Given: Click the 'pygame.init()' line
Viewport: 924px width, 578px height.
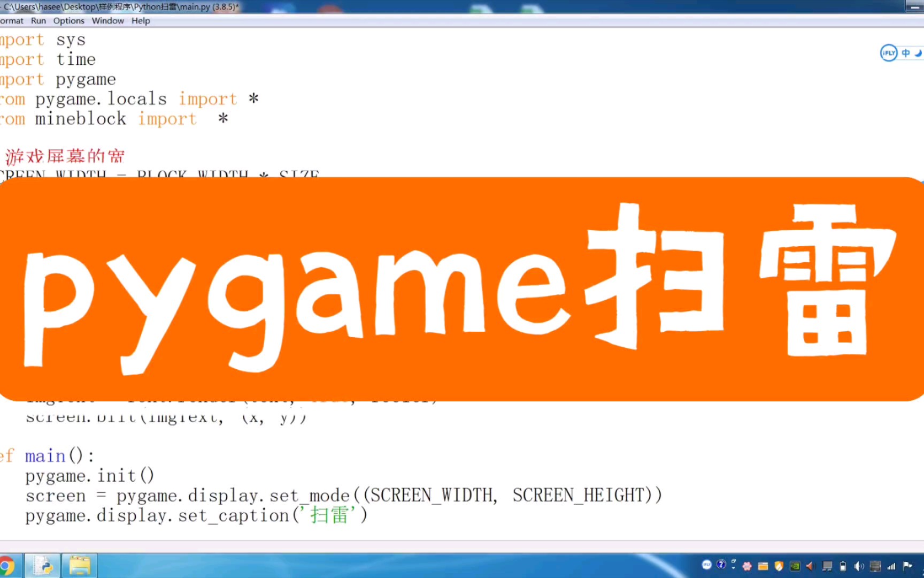Looking at the screenshot, I should coord(90,476).
